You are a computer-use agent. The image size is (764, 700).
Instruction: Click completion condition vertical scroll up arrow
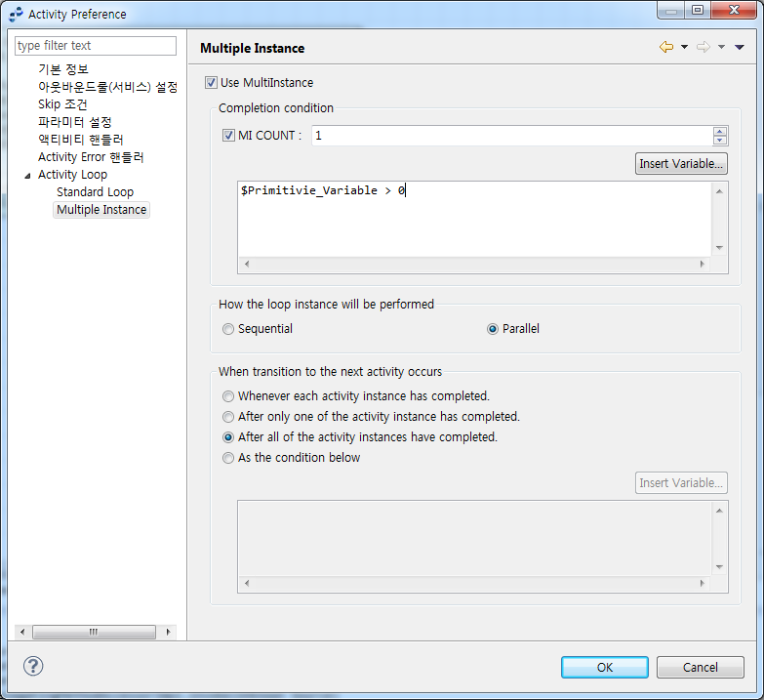[x=719, y=191]
